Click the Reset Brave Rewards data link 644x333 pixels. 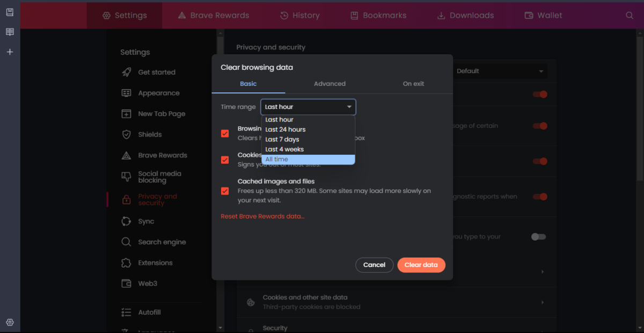click(x=262, y=216)
